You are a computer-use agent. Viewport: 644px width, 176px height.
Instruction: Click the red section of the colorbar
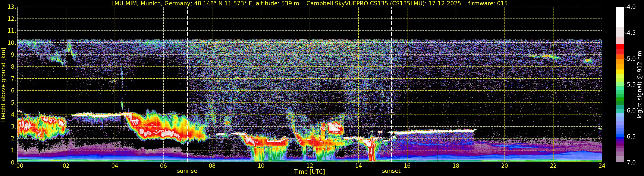point(620,49)
